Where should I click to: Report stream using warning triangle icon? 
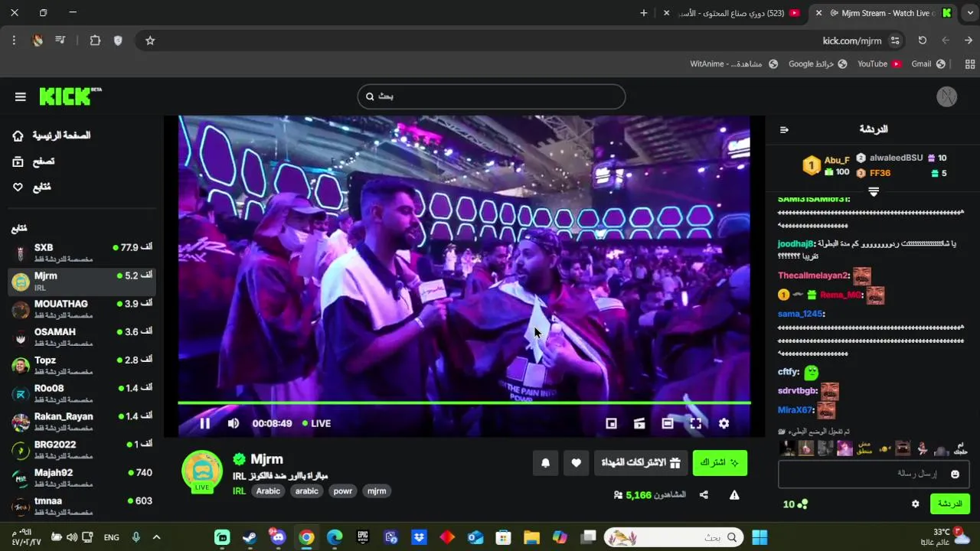[x=734, y=495]
